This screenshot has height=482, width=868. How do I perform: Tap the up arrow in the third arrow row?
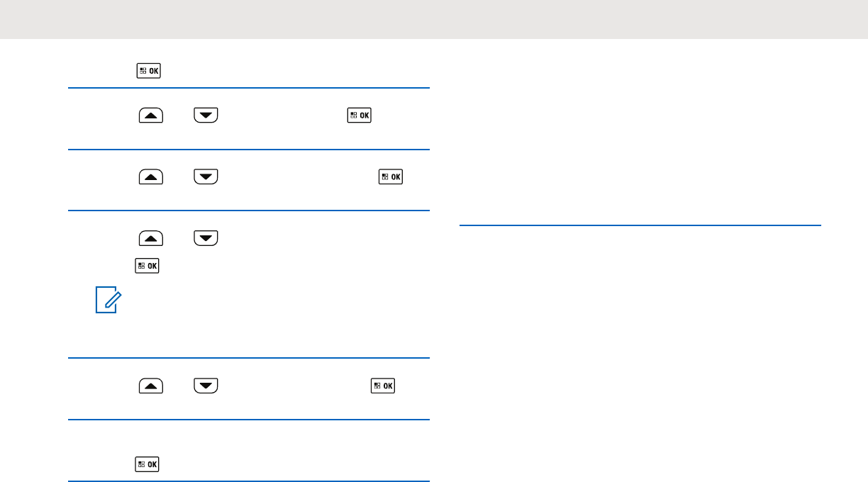pos(151,237)
